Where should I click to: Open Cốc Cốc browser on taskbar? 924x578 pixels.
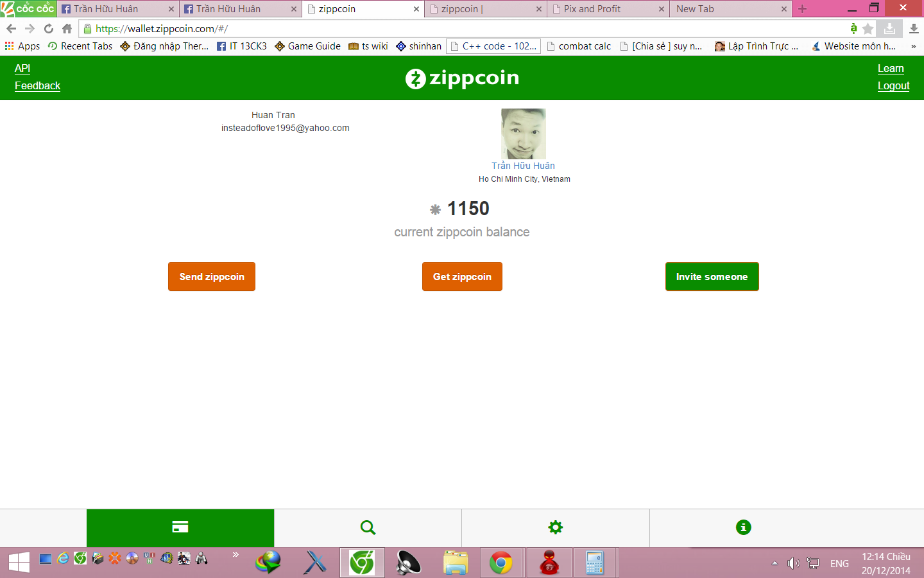point(362,563)
